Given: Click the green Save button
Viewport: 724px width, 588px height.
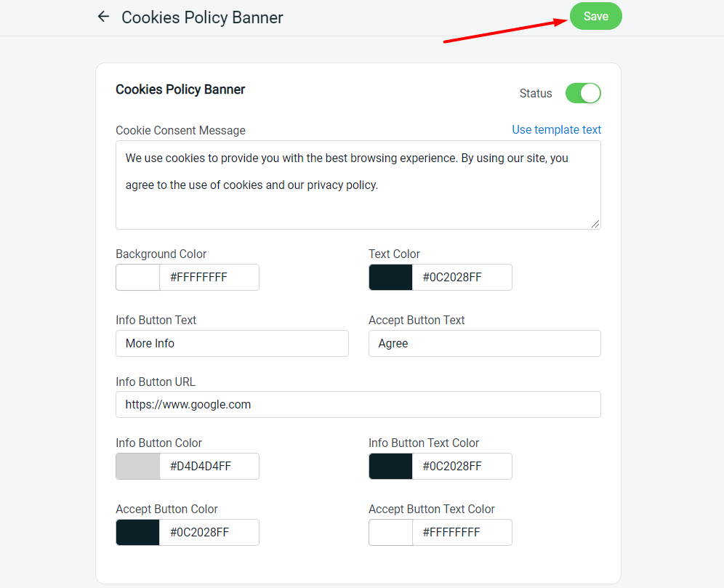Looking at the screenshot, I should pos(595,17).
